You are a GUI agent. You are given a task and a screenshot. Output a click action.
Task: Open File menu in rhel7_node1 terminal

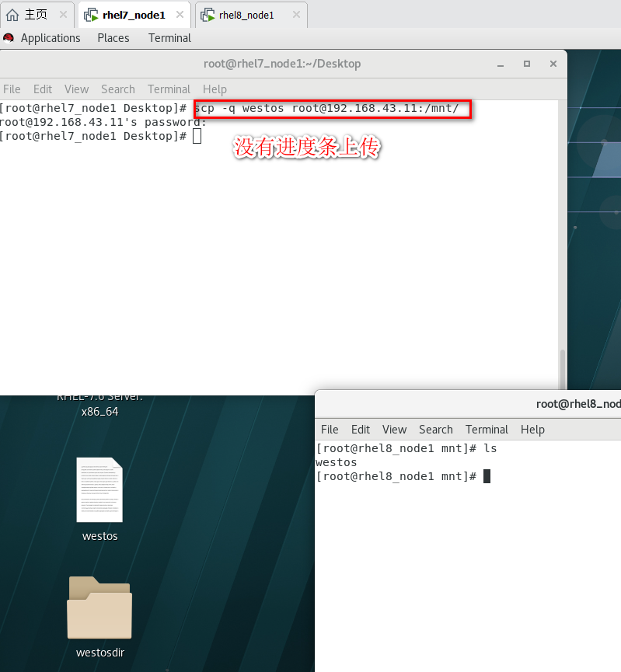click(12, 89)
